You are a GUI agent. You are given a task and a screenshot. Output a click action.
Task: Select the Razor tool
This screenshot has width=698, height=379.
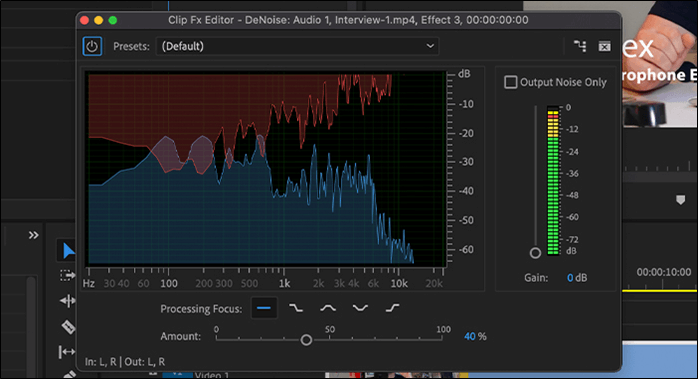tap(68, 327)
